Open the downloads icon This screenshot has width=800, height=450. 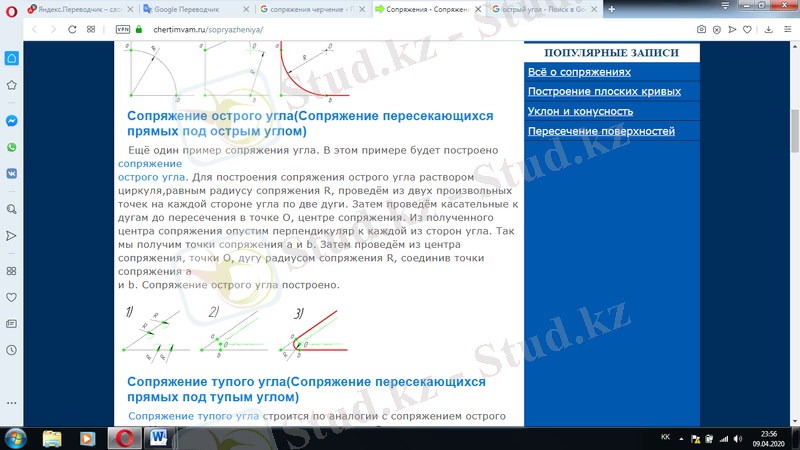(768, 30)
